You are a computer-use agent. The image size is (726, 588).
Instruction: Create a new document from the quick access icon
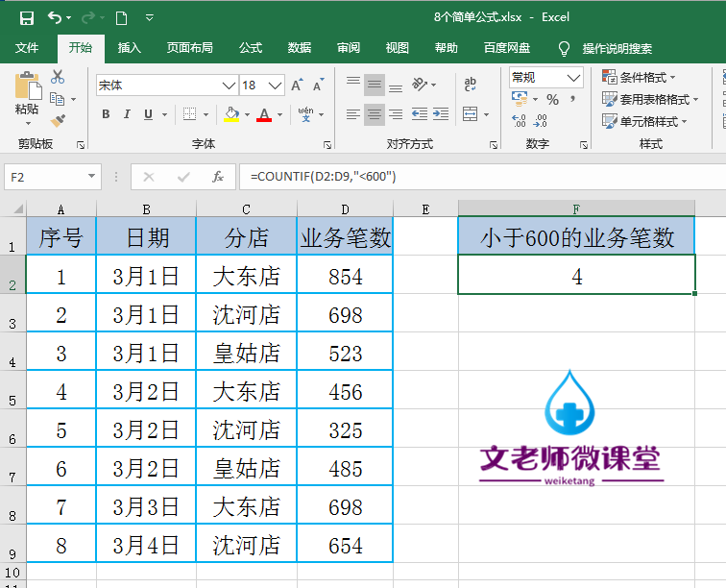coord(121,18)
